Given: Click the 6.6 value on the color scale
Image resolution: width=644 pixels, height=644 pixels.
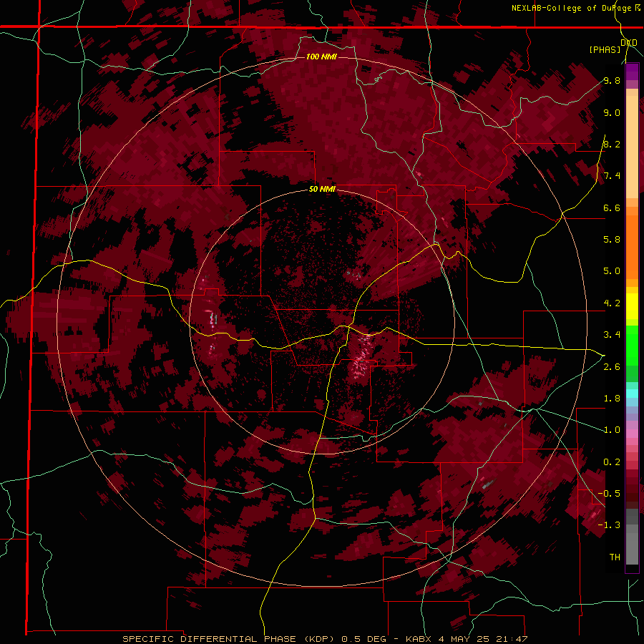Looking at the screenshot, I should (612, 208).
